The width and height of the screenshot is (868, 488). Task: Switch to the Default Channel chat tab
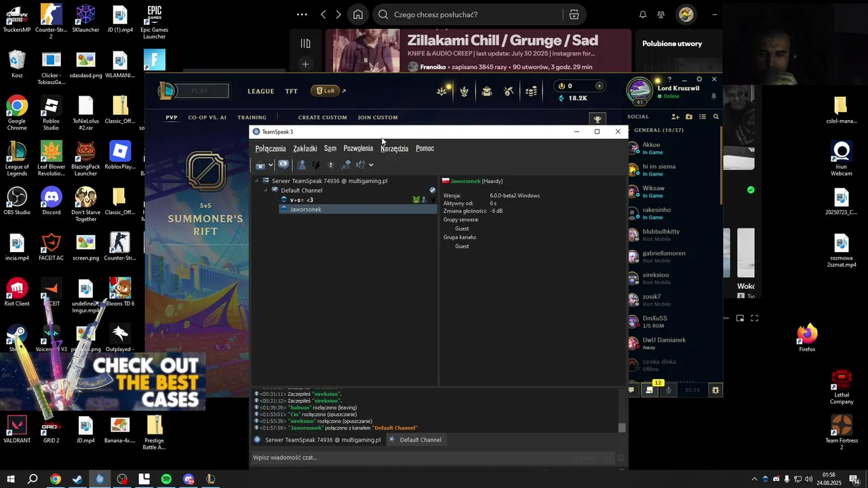coord(415,440)
